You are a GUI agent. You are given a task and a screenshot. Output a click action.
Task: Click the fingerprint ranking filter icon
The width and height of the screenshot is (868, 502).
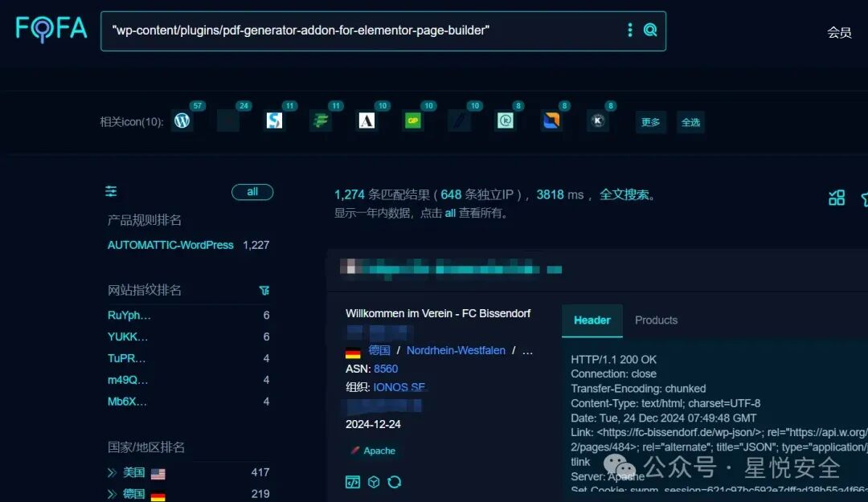click(264, 291)
